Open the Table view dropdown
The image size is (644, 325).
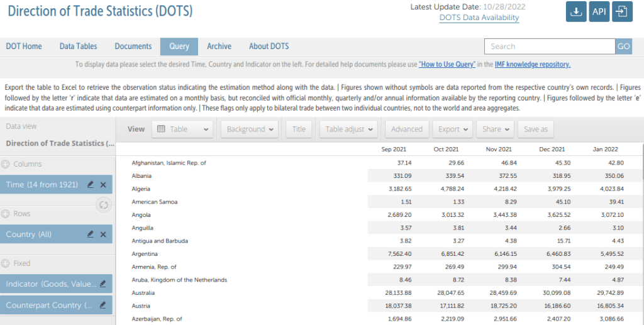point(182,129)
